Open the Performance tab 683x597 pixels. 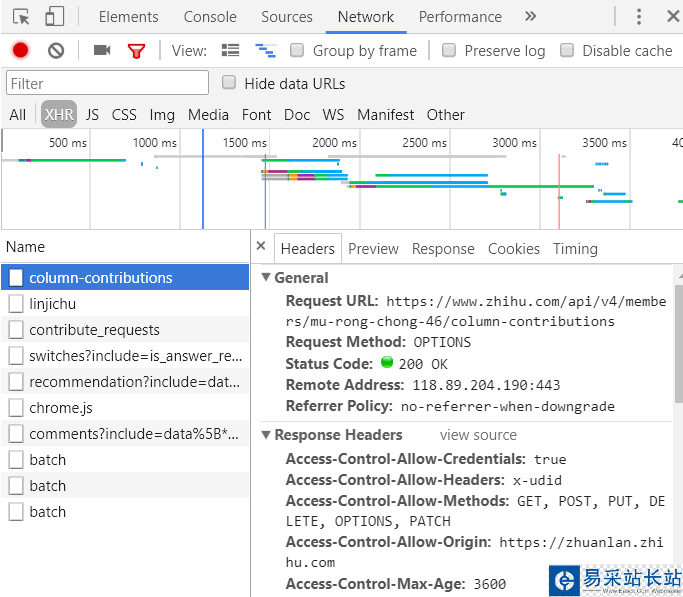(460, 17)
